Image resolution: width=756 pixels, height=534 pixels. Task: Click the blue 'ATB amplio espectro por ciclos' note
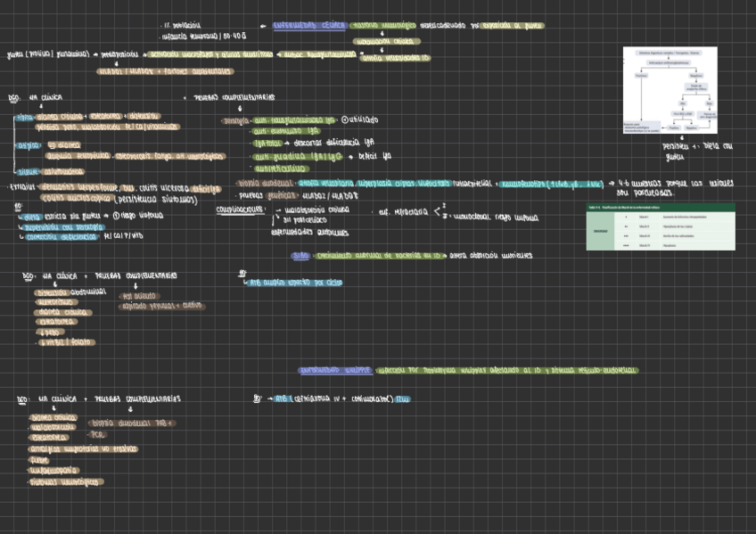click(x=295, y=283)
